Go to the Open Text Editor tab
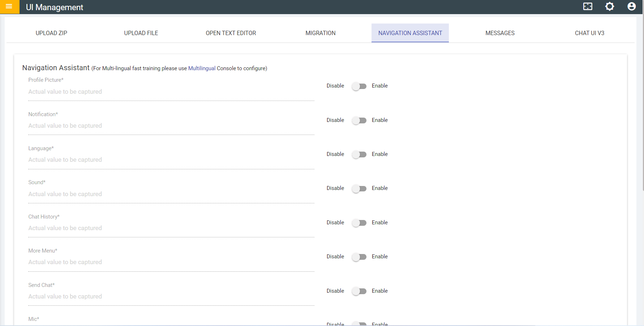644x326 pixels. (x=231, y=33)
